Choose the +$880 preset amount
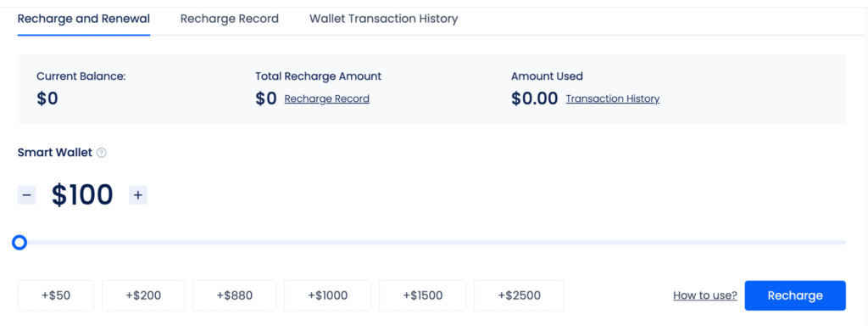 point(234,295)
